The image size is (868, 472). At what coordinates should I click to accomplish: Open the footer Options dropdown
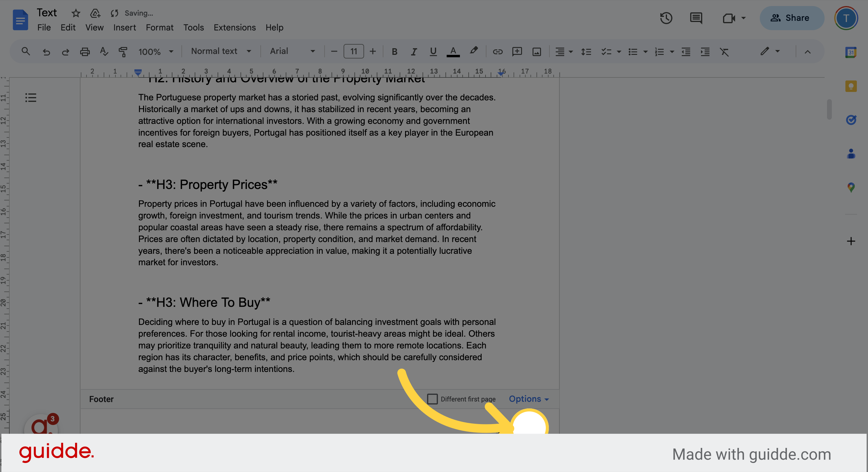tap(528, 399)
